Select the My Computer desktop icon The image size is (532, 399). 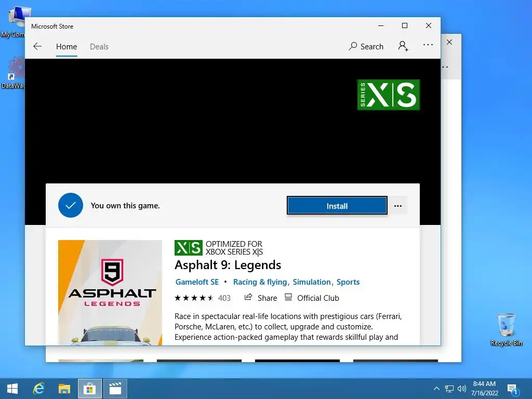[14, 21]
